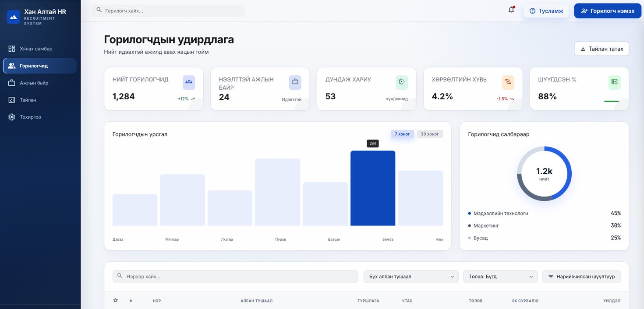Click the magnifier icon in Нэрээр хайх field
The width and height of the screenshot is (644, 309).
tap(120, 276)
